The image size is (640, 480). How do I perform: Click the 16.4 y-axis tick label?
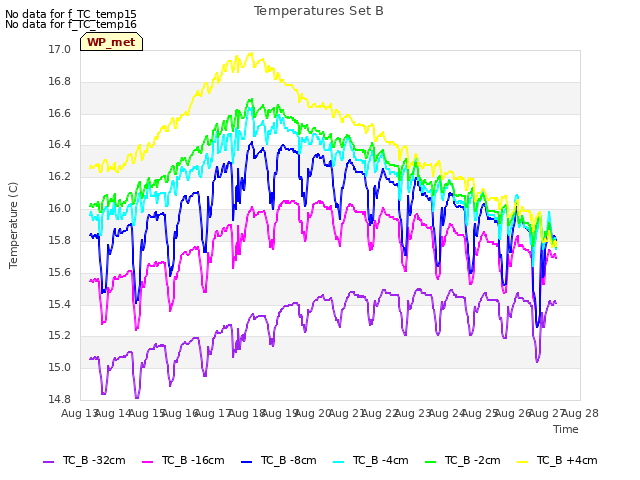click(60, 144)
